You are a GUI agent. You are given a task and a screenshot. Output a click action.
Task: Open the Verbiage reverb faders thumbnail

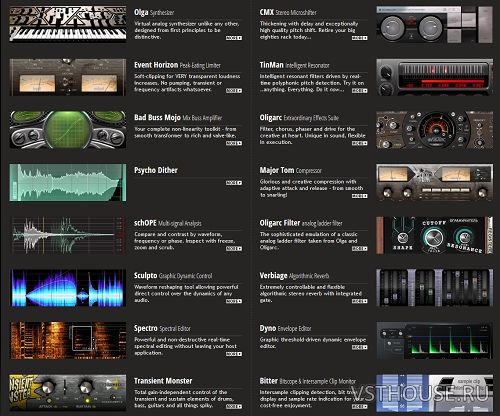click(x=435, y=288)
